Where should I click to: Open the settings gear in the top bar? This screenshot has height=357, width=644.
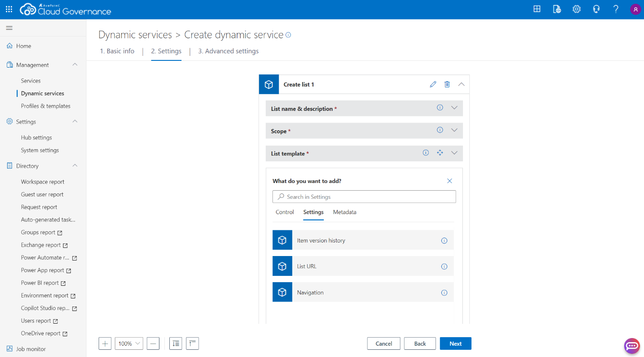coord(576,9)
